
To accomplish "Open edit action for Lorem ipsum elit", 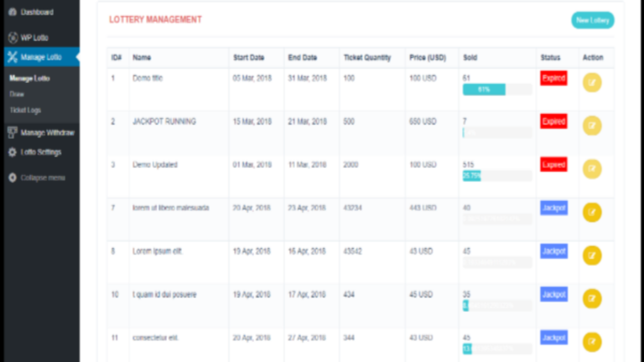I will pos(592,256).
